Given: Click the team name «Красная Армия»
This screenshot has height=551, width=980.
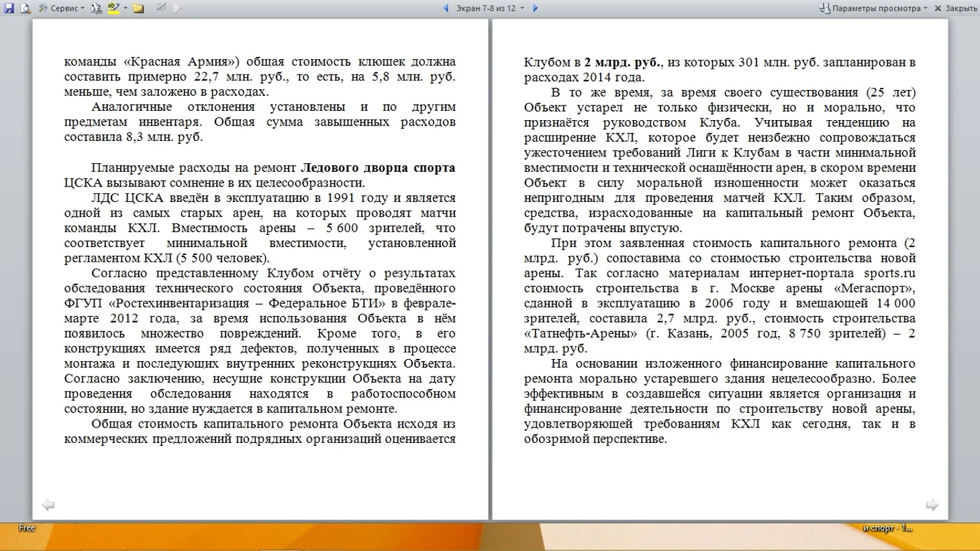Looking at the screenshot, I should (180, 62).
